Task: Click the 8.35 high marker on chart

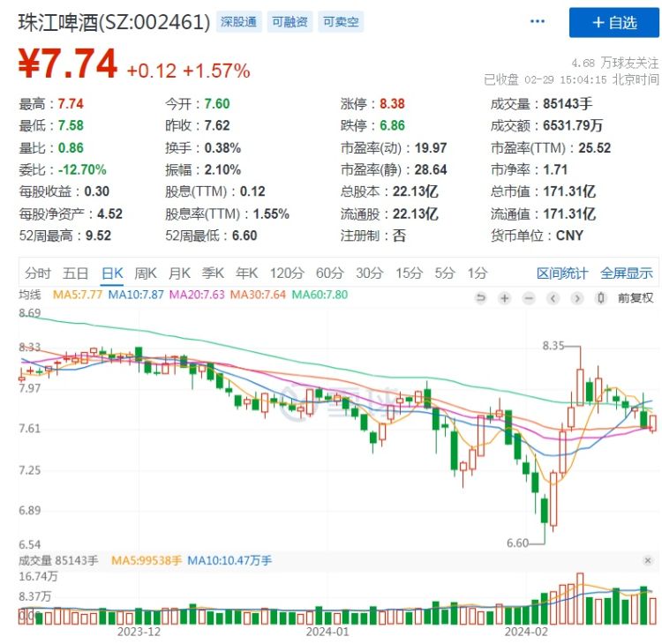Action: pyautogui.click(x=553, y=346)
